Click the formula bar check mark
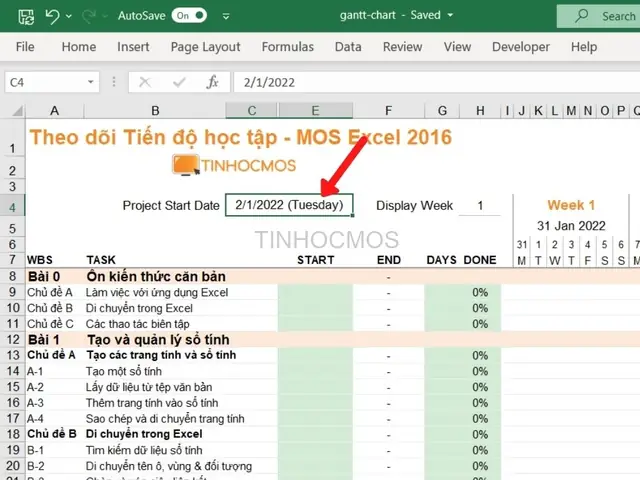The height and width of the screenshot is (480, 640). coord(179,82)
